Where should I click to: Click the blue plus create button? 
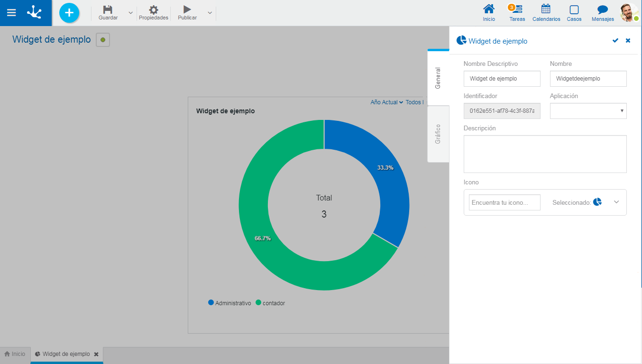pyautogui.click(x=69, y=13)
